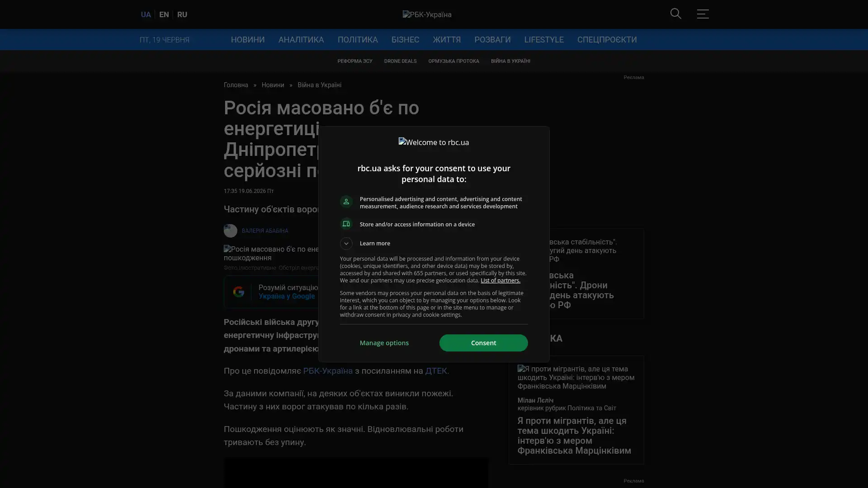Open the ВІЙНА В УКРАЇНІ topic
Screen dimensions: 868x488
tap(510, 61)
